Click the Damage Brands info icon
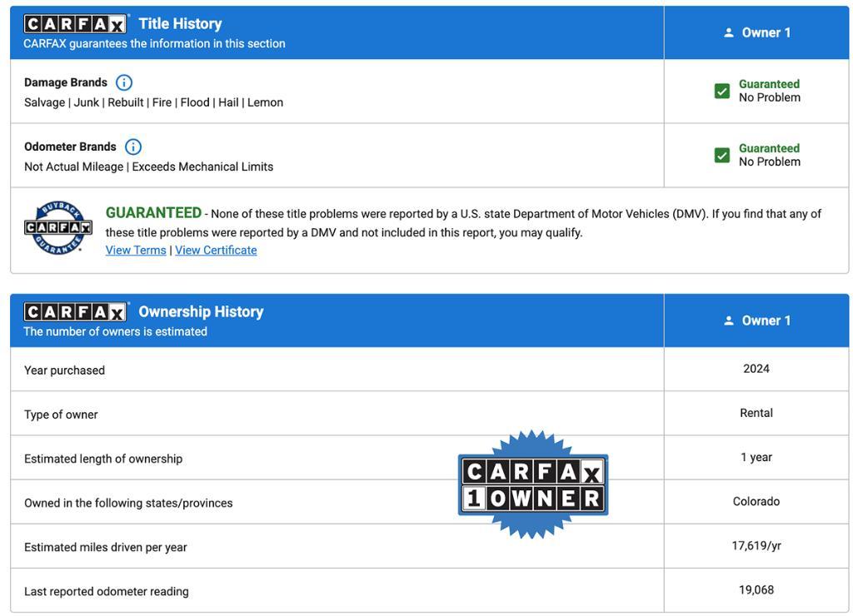This screenshot has height=616, width=853. [x=123, y=82]
